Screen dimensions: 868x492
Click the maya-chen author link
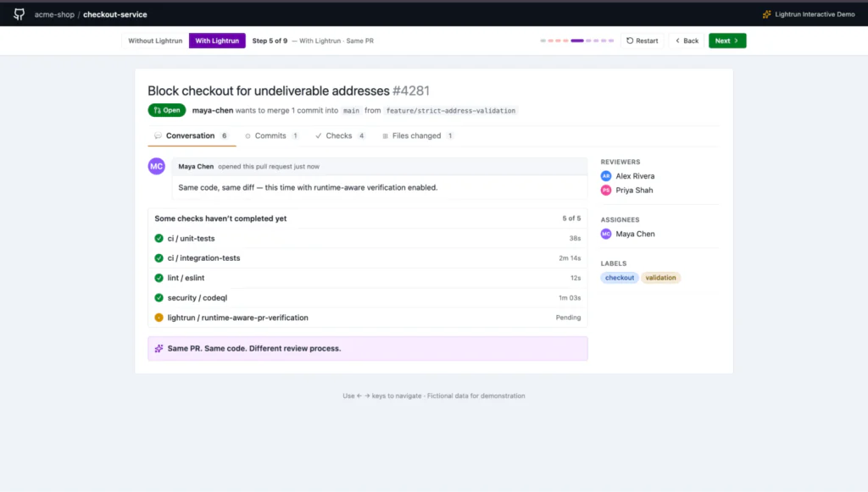click(213, 111)
